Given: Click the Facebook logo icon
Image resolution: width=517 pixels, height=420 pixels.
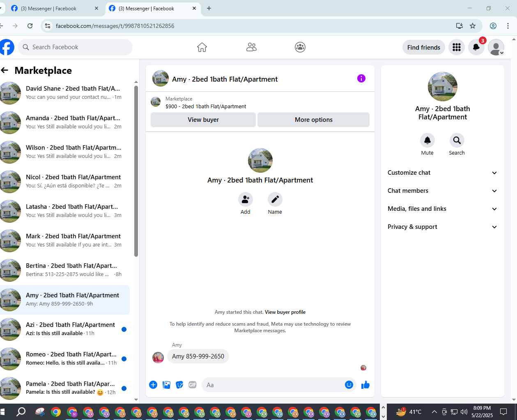Looking at the screenshot, I should point(7,47).
